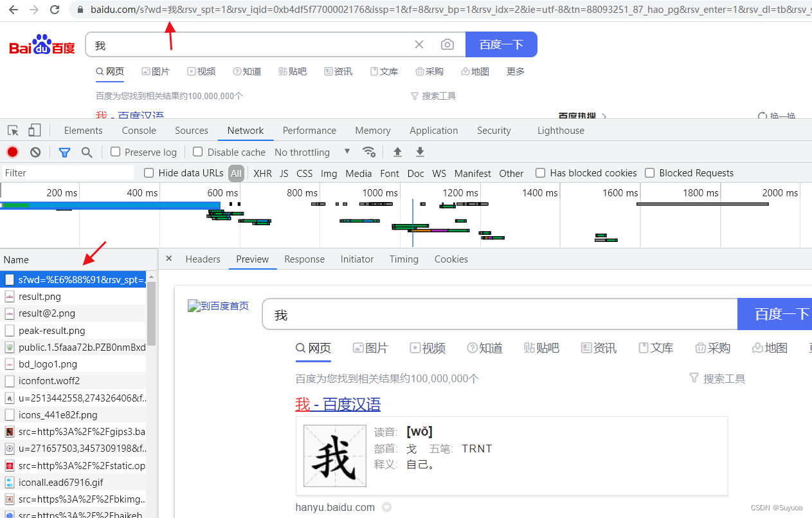Toggle the device emulation toolbar
This screenshot has width=812, height=518.
[x=34, y=130]
